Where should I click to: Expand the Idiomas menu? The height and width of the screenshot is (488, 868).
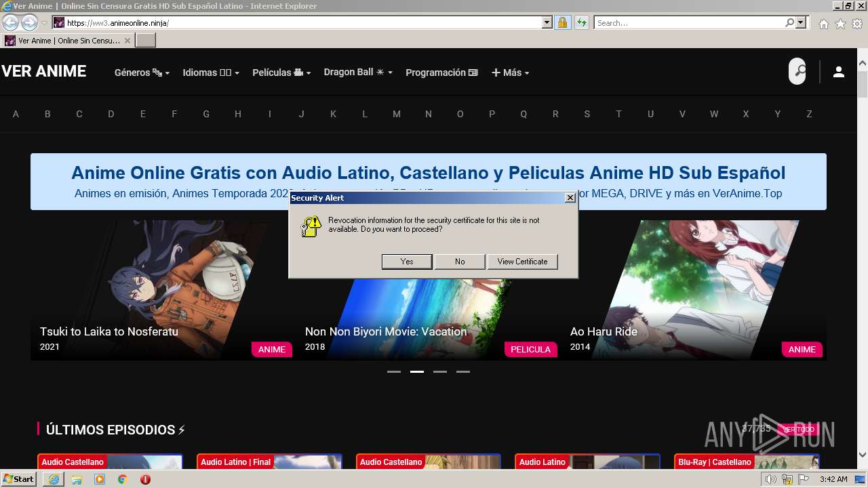(211, 73)
